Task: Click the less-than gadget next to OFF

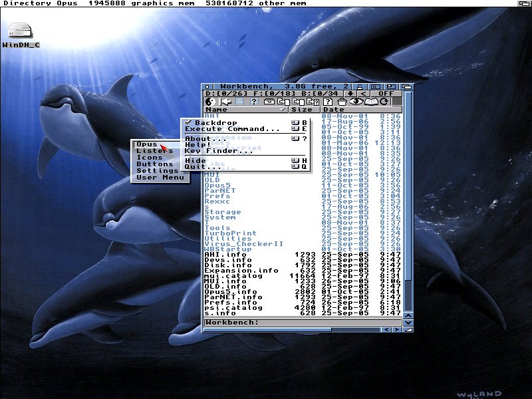Action: pyautogui.click(x=363, y=94)
